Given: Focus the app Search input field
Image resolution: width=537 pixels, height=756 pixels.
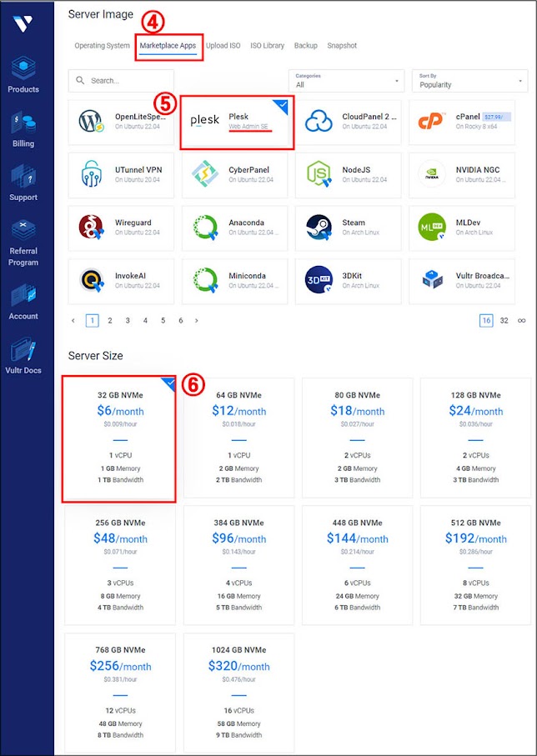Looking at the screenshot, I should point(121,81).
